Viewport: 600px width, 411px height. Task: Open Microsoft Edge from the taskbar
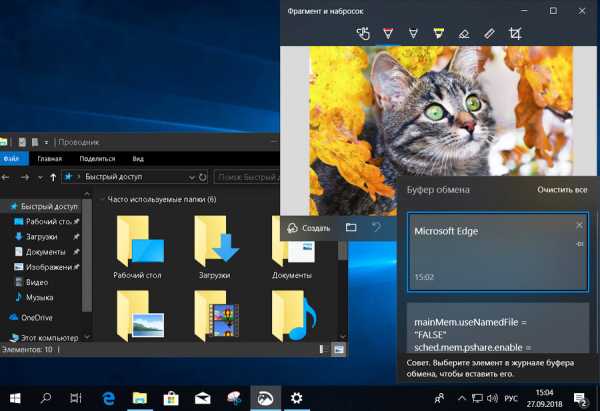108,397
